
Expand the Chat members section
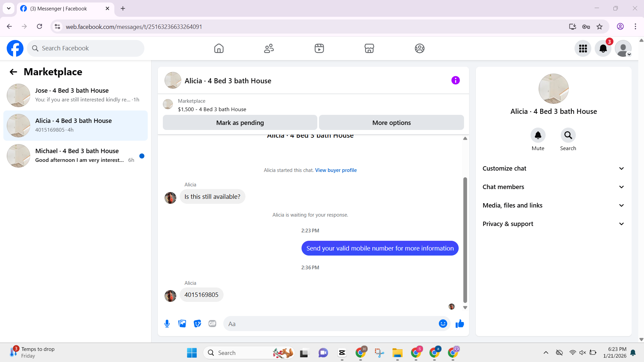553,187
